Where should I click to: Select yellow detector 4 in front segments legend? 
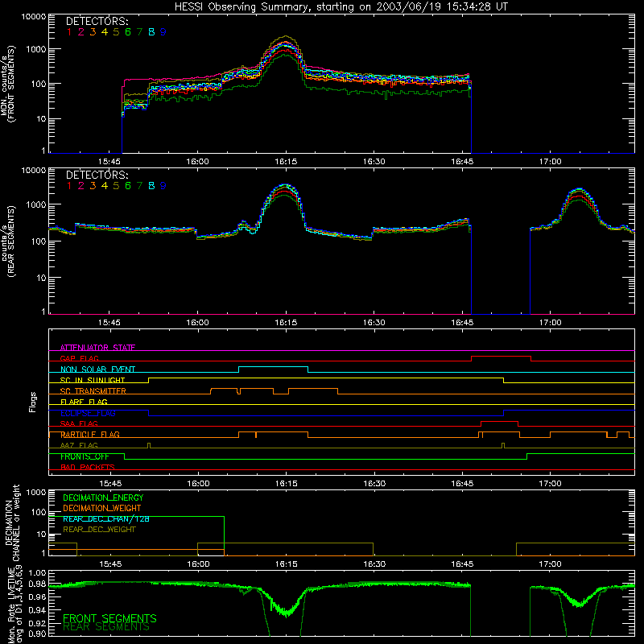tap(105, 32)
